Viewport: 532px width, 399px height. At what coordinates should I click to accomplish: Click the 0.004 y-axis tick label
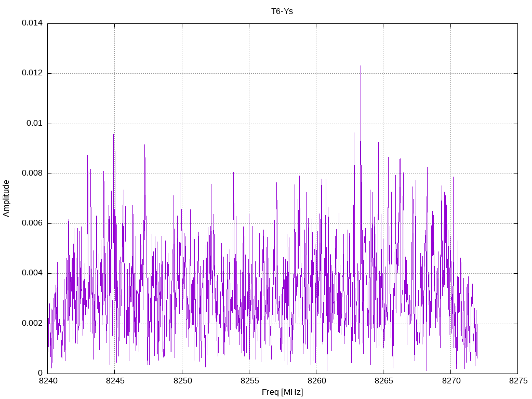32,273
